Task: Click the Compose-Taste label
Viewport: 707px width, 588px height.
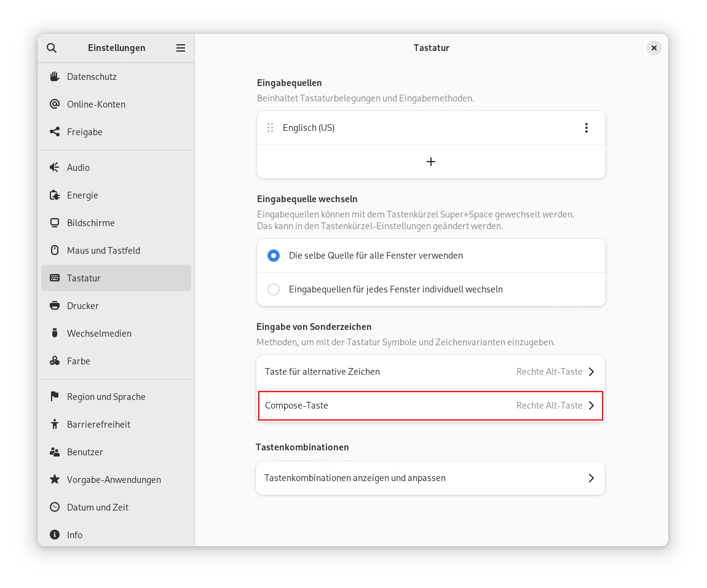Action: coord(296,406)
